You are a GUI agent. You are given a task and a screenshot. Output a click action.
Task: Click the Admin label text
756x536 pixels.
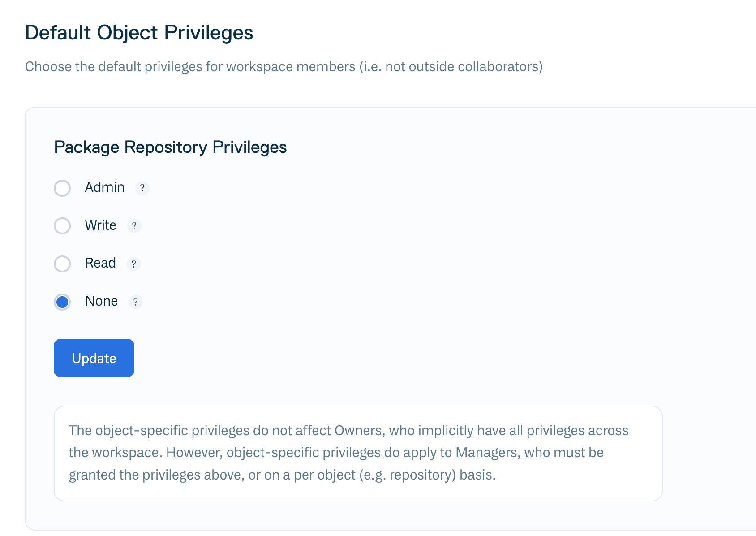pos(105,187)
